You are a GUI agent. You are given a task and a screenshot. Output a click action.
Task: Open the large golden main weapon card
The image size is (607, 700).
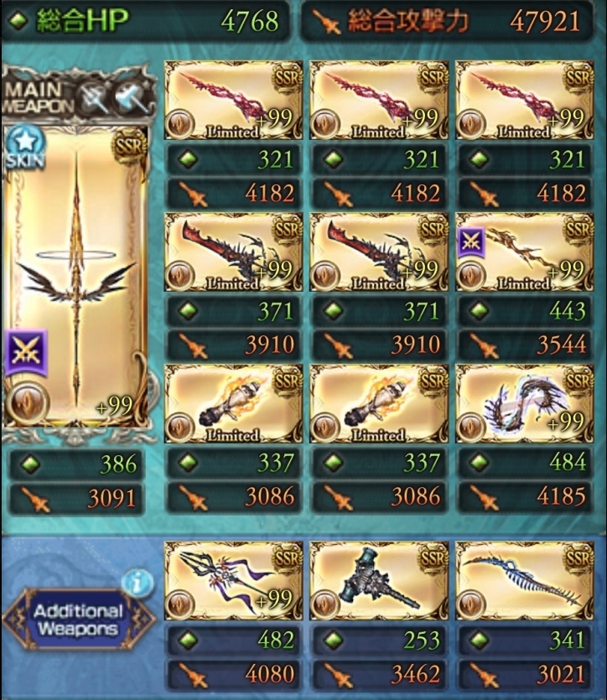point(75,276)
